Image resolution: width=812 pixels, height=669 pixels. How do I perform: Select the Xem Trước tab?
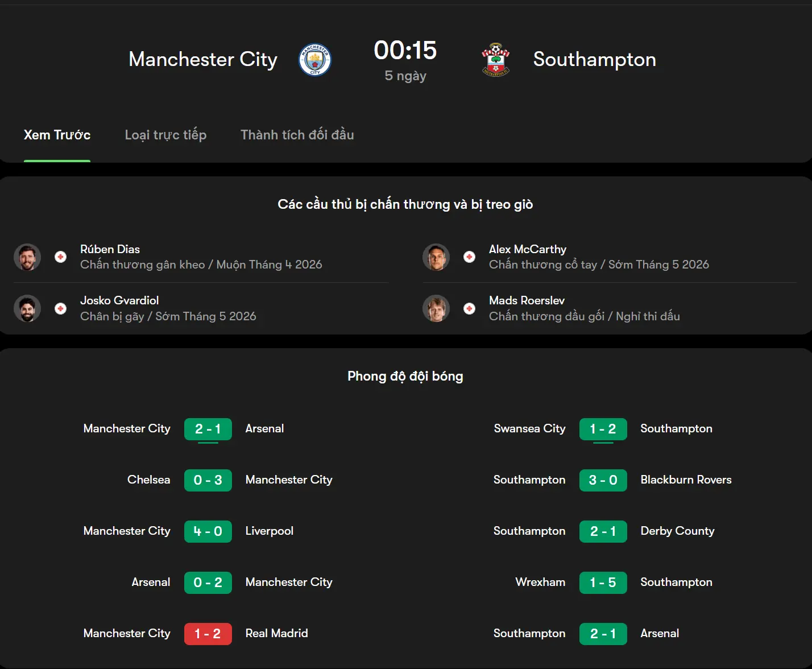click(57, 135)
